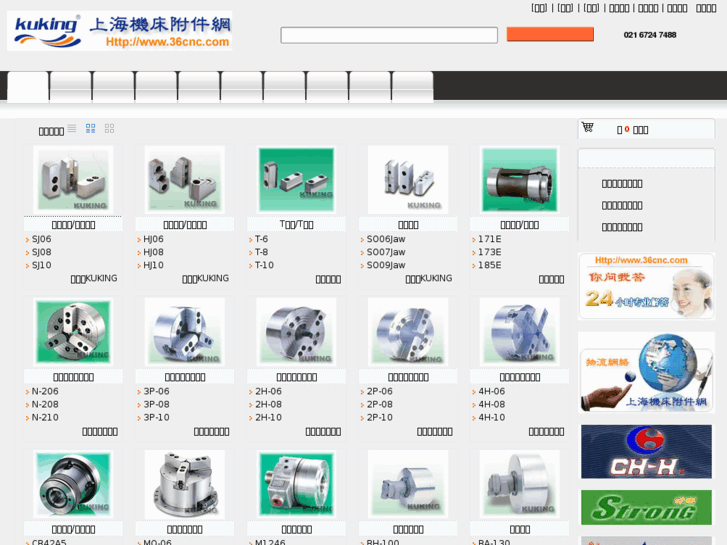
Task: Click the KUKING brand link under SO09Jaw
Action: [x=429, y=278]
